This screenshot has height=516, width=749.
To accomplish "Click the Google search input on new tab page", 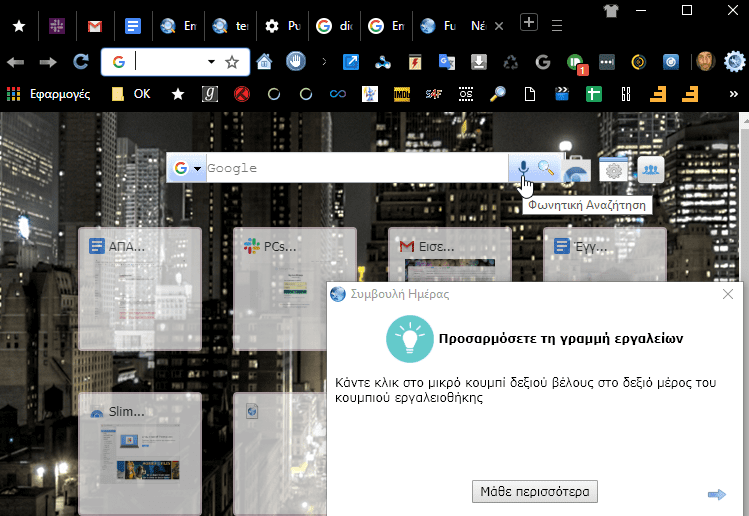I will click(357, 168).
